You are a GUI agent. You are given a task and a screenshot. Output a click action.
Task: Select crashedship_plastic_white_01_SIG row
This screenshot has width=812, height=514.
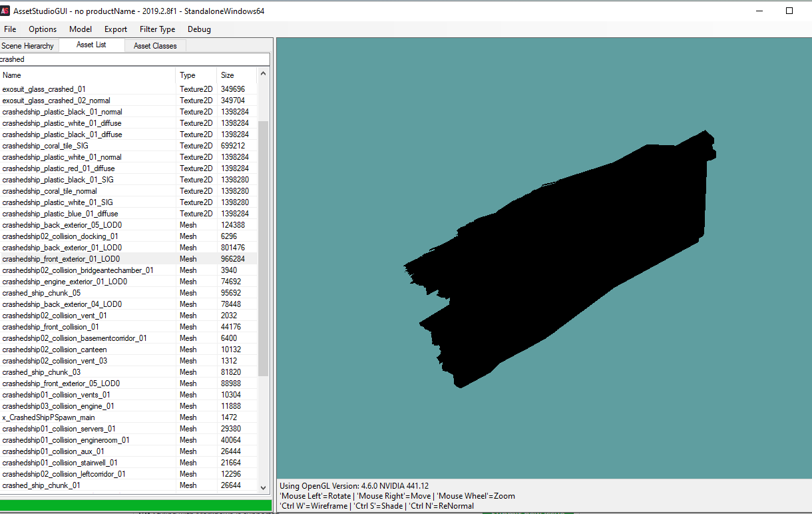(x=128, y=202)
